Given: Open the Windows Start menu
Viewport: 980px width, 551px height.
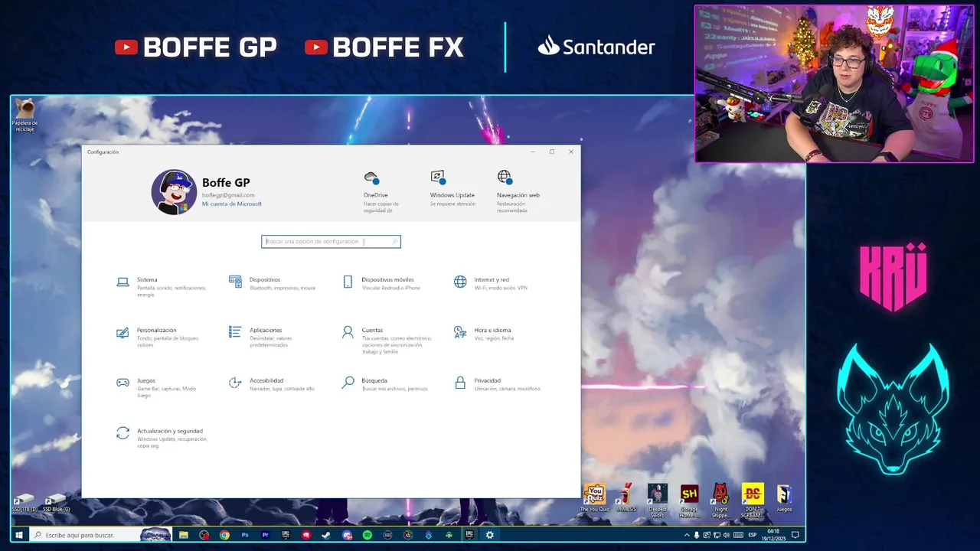Looking at the screenshot, I should coord(19,535).
